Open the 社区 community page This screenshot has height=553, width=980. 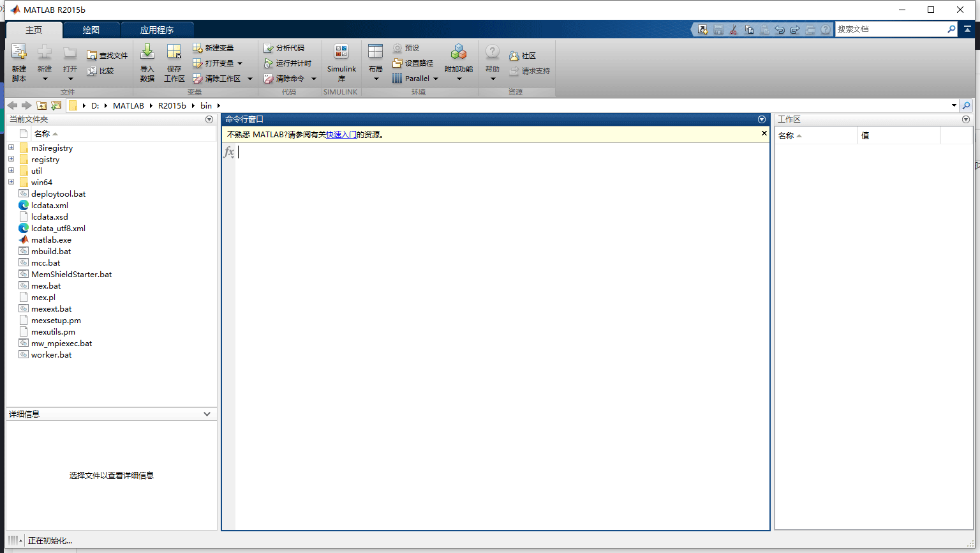(523, 56)
